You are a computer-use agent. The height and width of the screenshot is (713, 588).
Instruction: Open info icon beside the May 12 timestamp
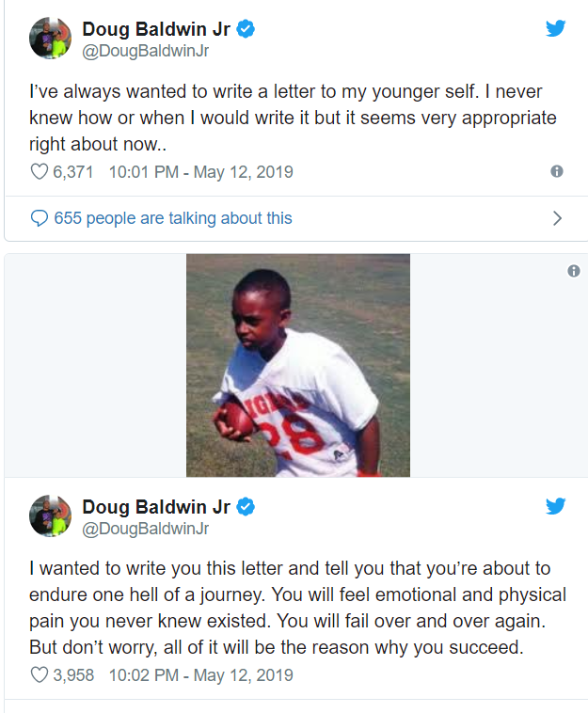pos(557,171)
